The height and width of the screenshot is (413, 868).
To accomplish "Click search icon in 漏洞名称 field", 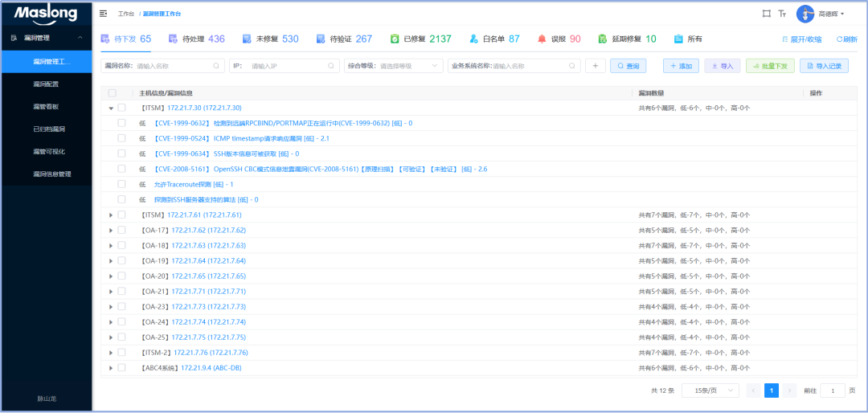I will (x=216, y=66).
